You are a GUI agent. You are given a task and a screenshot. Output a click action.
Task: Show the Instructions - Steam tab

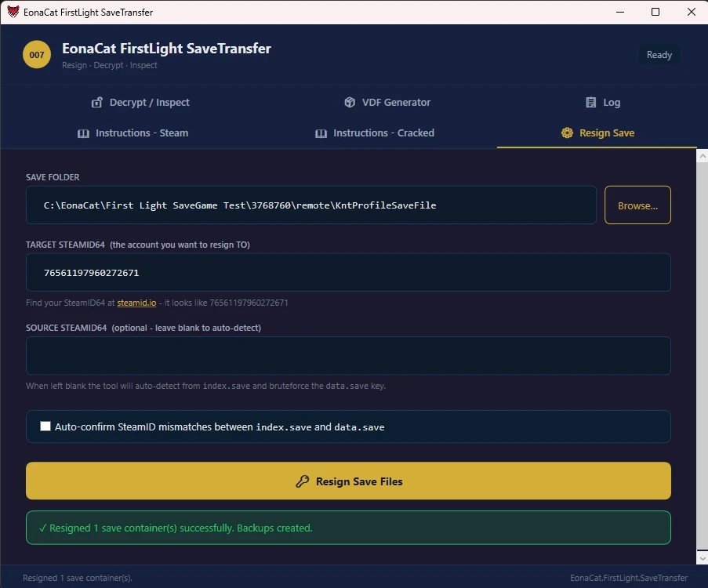pyautogui.click(x=133, y=133)
